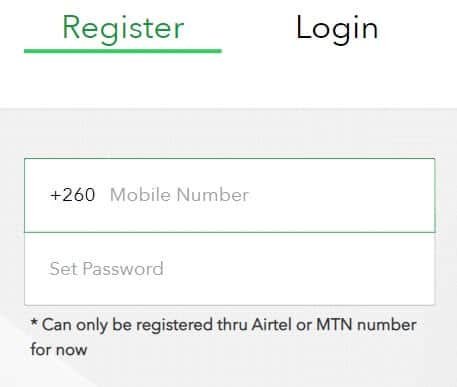The height and width of the screenshot is (387, 457).
Task: Click the green underline beneath Register
Action: (x=123, y=51)
